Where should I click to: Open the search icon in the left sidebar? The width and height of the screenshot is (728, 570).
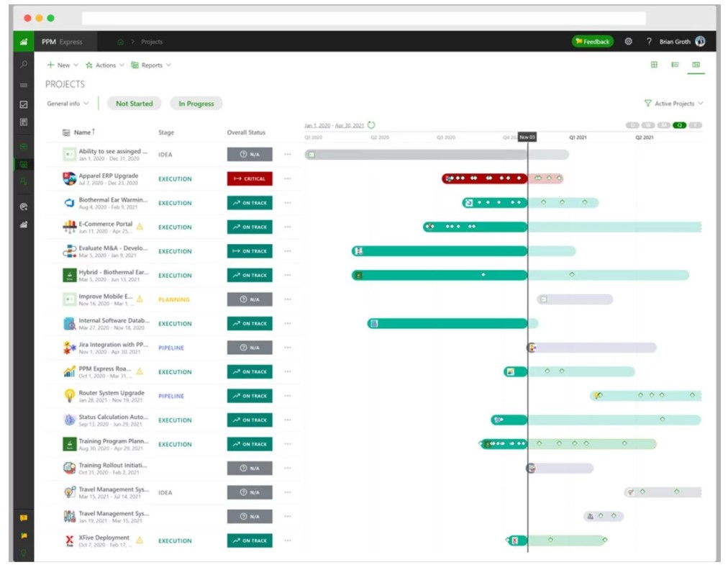point(24,65)
